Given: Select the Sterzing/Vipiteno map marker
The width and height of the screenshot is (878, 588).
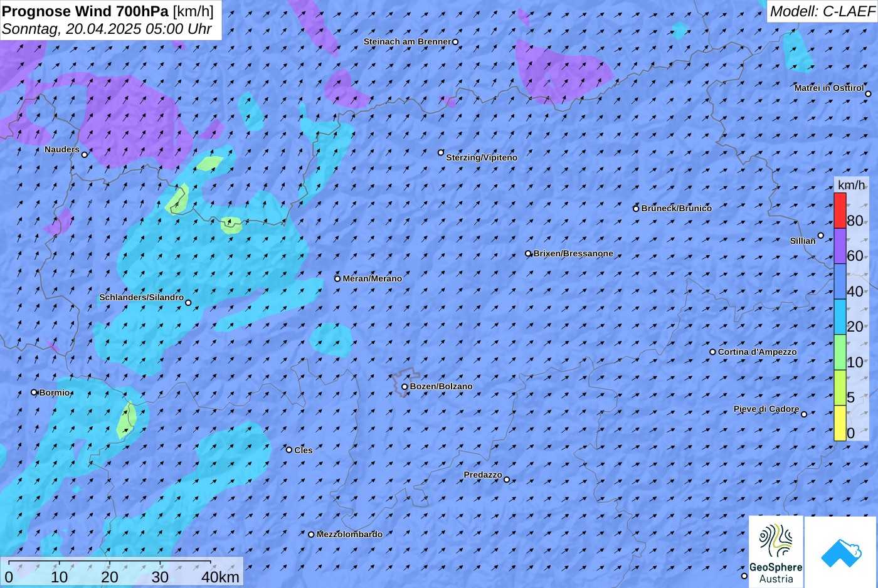Looking at the screenshot, I should click(441, 152).
